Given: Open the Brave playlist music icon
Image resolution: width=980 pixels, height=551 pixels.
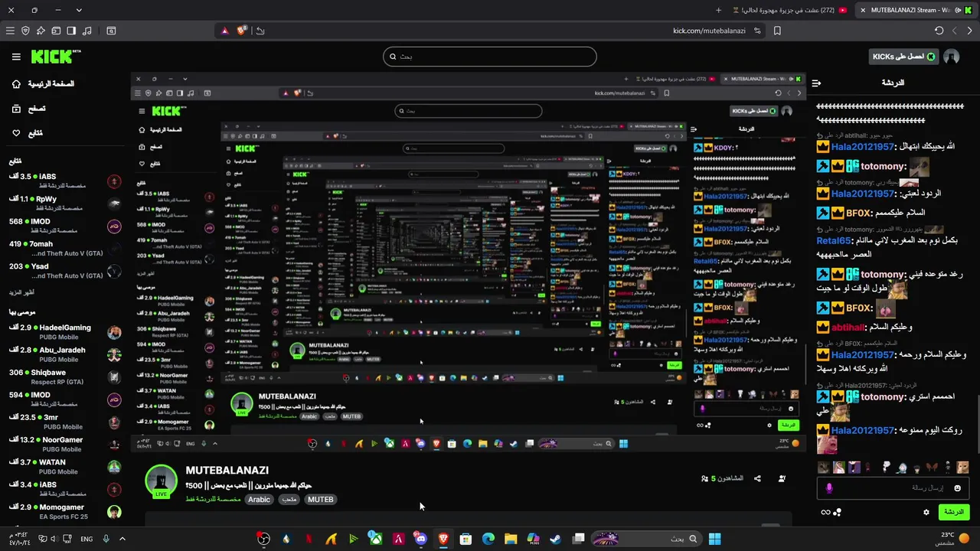Looking at the screenshot, I should tap(87, 31).
